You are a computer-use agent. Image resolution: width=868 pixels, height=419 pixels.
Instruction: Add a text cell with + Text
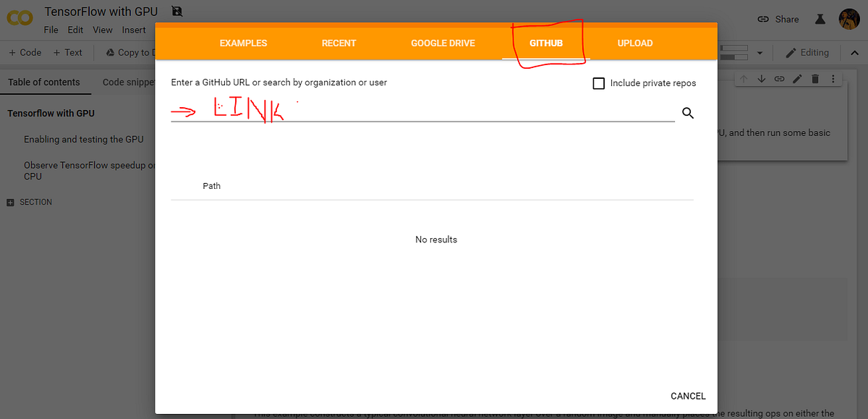pos(68,52)
